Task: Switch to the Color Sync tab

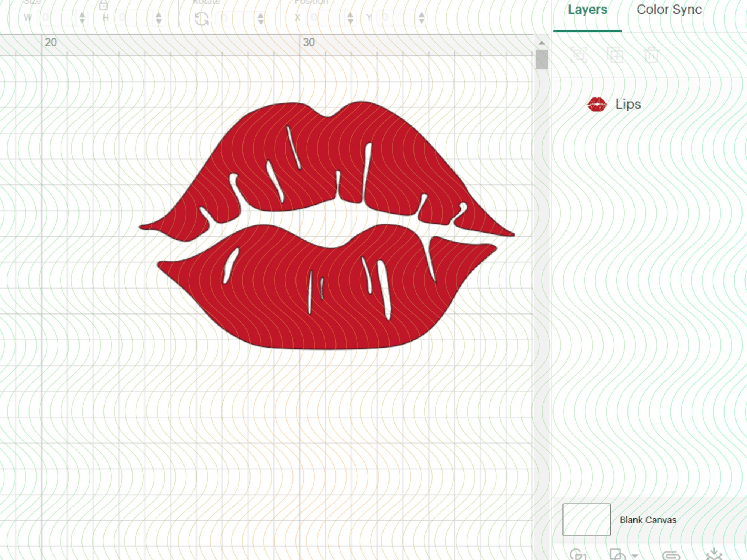Action: click(669, 10)
